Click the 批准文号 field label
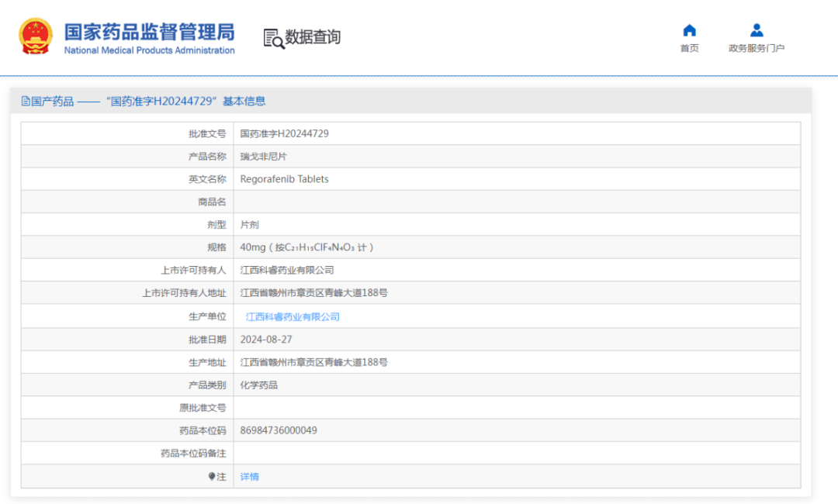The width and height of the screenshot is (838, 504). 207,133
